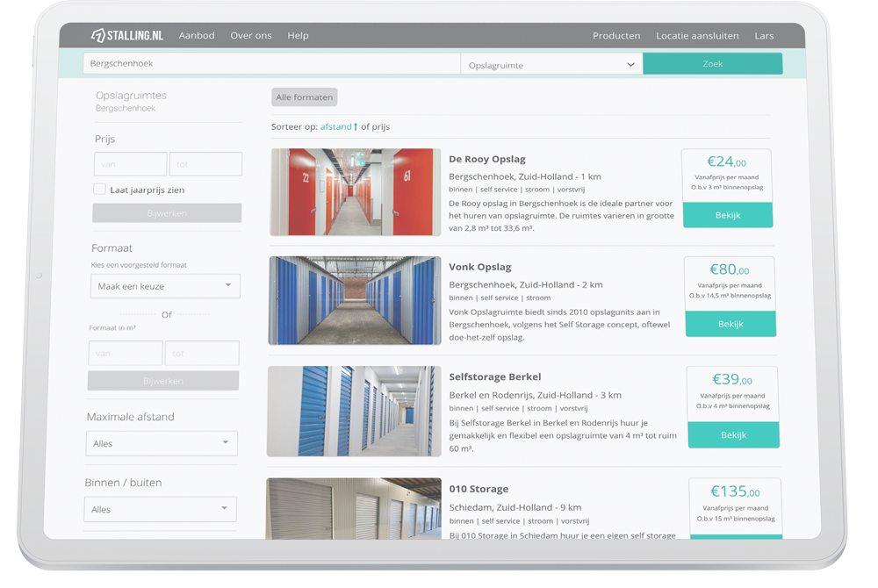
Task: Open the Vonk Opslag photo
Action: pyautogui.click(x=355, y=300)
